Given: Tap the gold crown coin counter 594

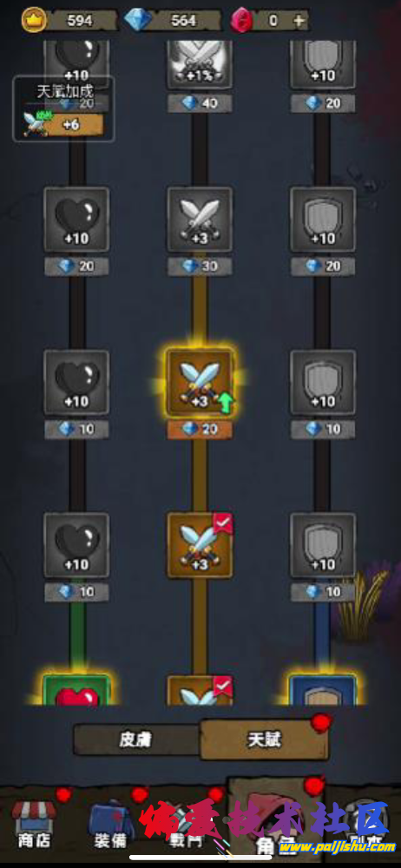Looking at the screenshot, I should [69, 21].
